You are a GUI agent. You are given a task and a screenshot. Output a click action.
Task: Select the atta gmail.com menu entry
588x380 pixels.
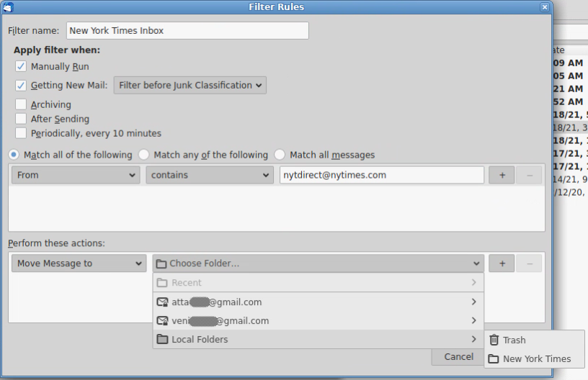tap(318, 302)
